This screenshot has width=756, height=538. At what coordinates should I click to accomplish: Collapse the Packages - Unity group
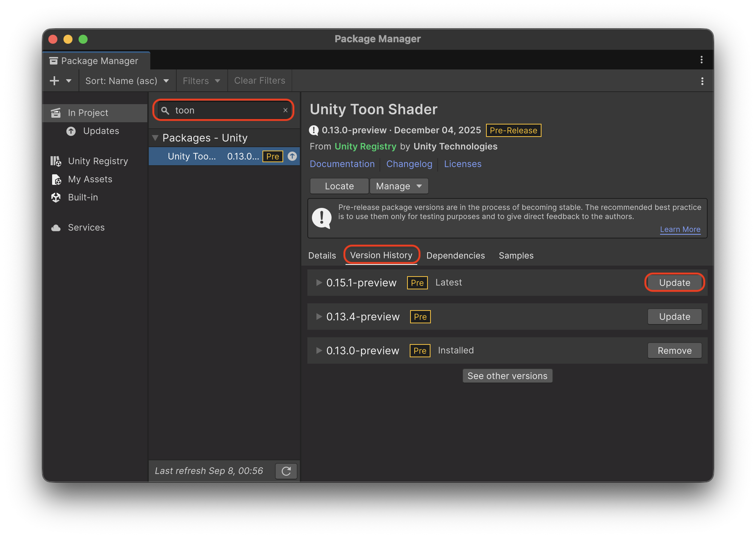tap(155, 138)
